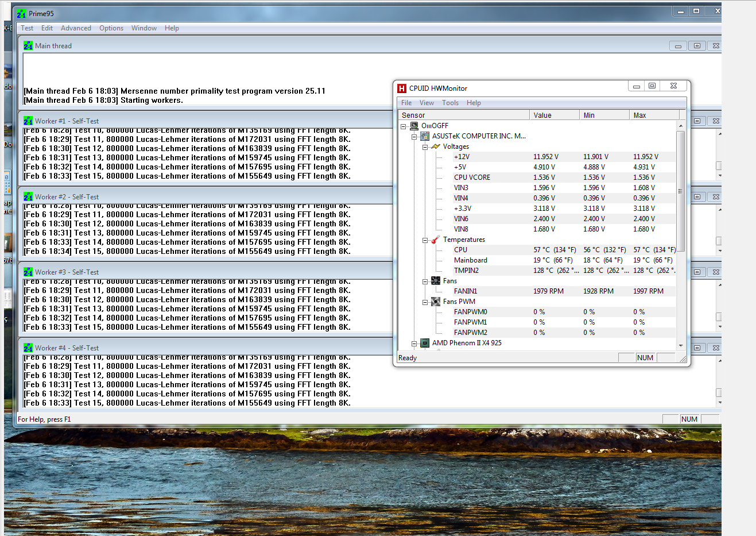
Task: Click the HWMonitor scrollbar up arrow
Action: [x=681, y=125]
